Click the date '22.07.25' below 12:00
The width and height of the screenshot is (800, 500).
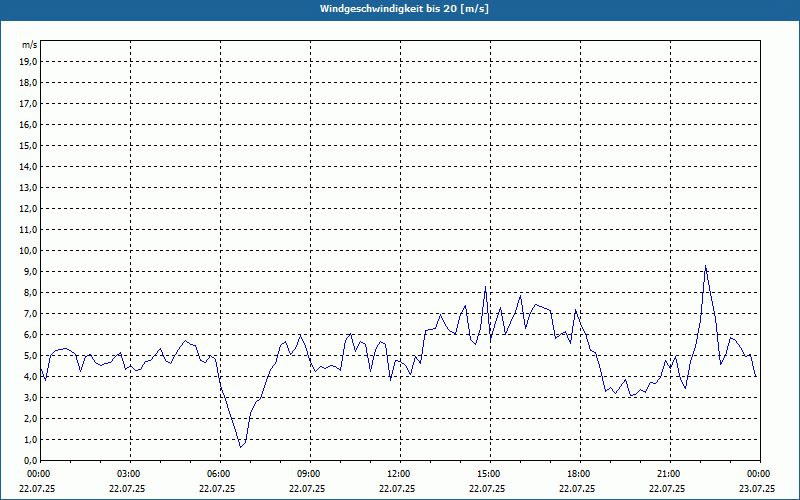coord(397,488)
